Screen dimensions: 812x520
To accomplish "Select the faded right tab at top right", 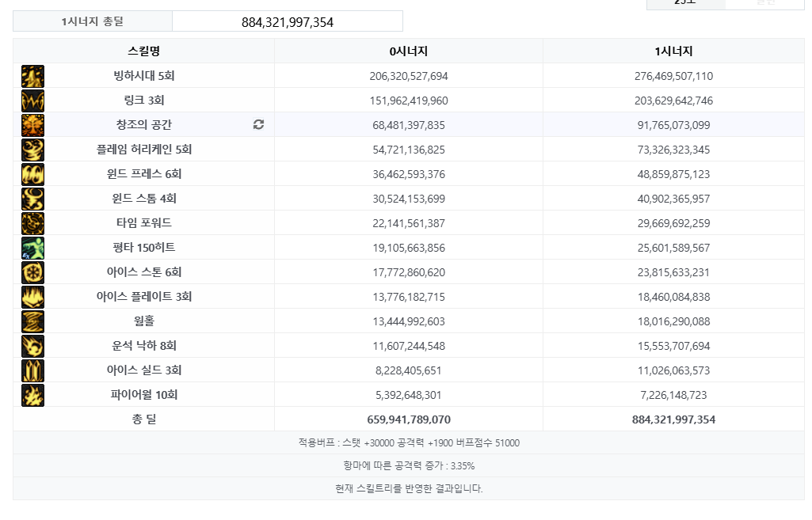I will pyautogui.click(x=764, y=4).
